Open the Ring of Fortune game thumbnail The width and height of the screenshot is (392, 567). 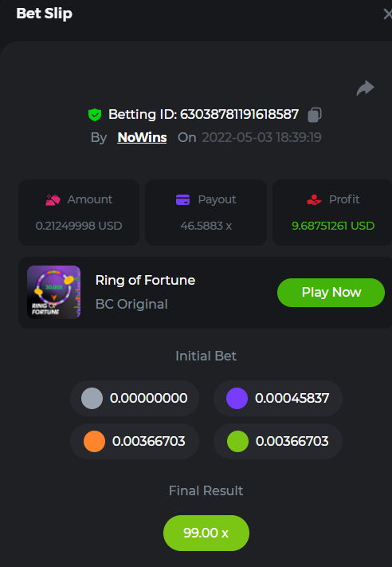(54, 292)
